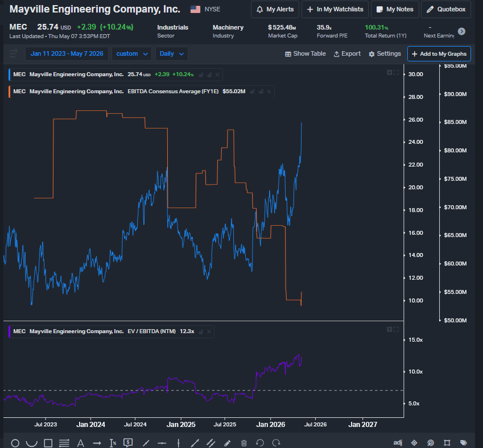Select the rectangle drawing tool
483x448 pixels.
tap(48, 443)
